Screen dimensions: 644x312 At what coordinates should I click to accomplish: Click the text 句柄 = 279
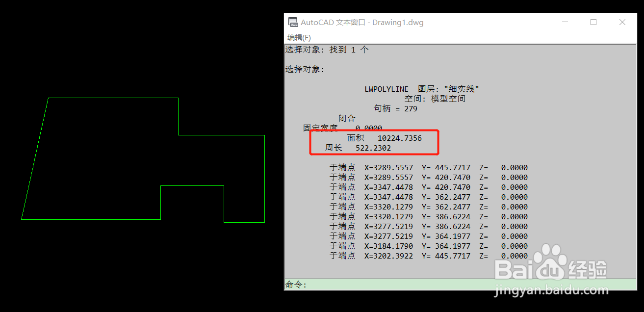pos(395,109)
